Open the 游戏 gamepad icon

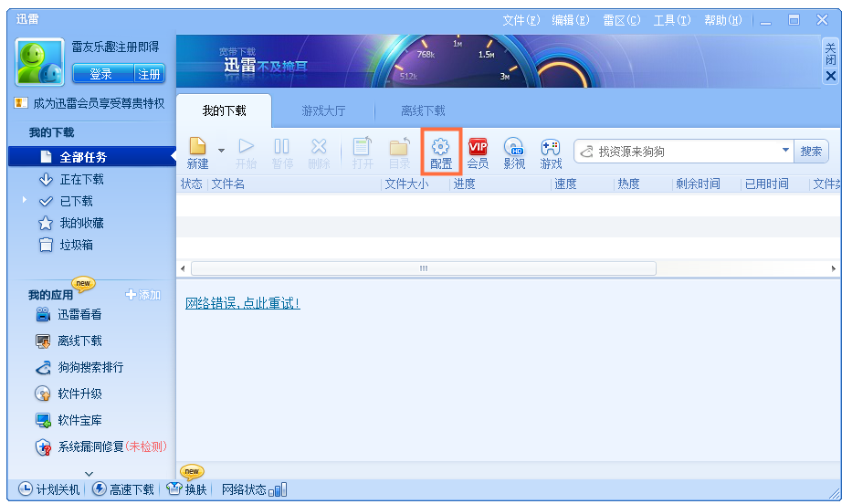551,153
